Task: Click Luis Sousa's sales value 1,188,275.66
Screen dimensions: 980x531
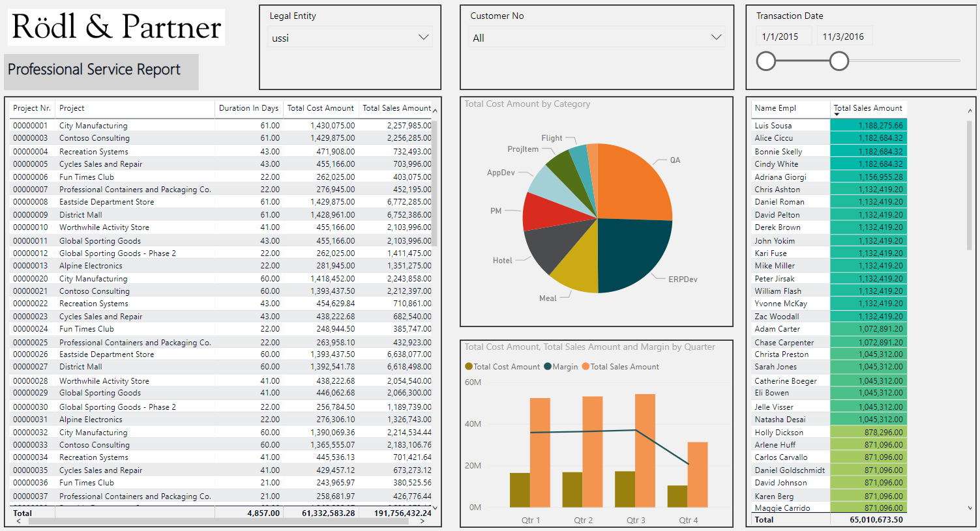Action: 881,126
